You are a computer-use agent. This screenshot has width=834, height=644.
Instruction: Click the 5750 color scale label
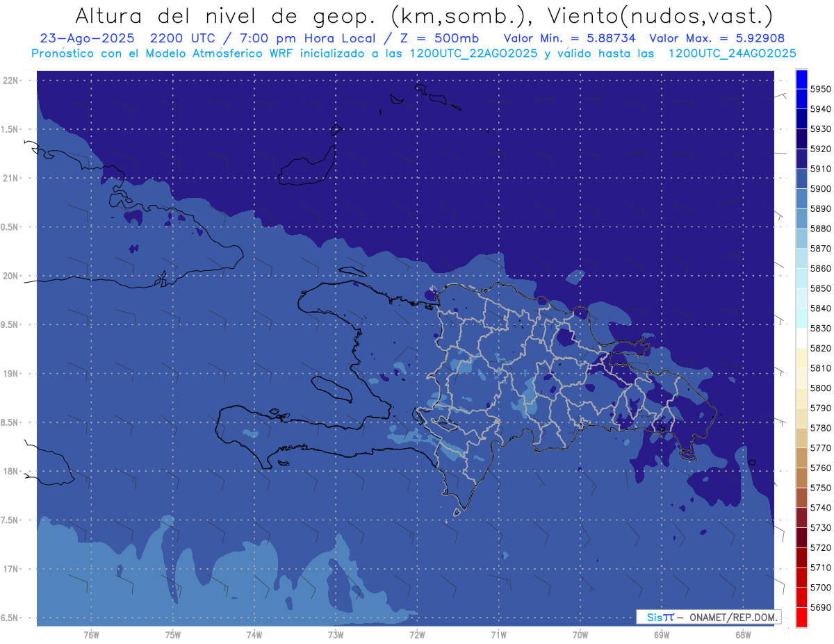(x=821, y=488)
